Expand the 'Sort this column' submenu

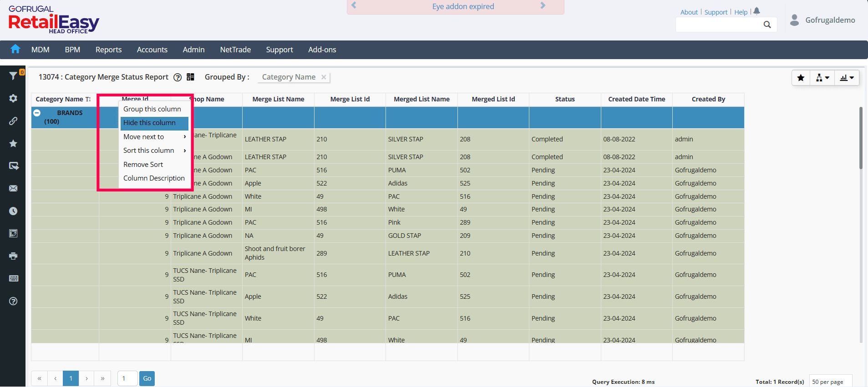click(x=154, y=151)
